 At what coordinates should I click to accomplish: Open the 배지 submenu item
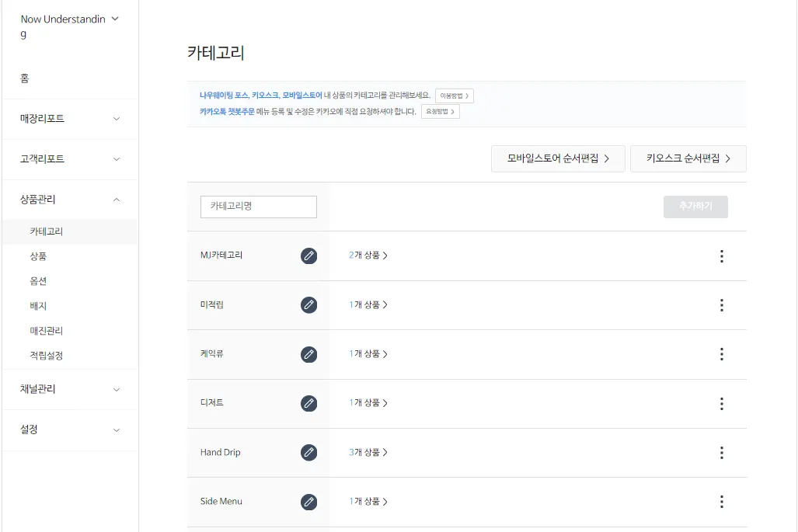pyautogui.click(x=38, y=306)
